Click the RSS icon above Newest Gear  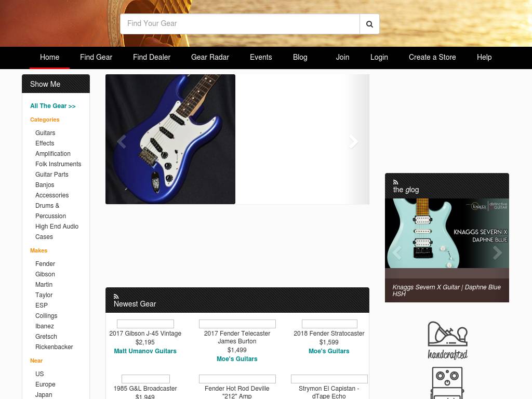point(116,296)
